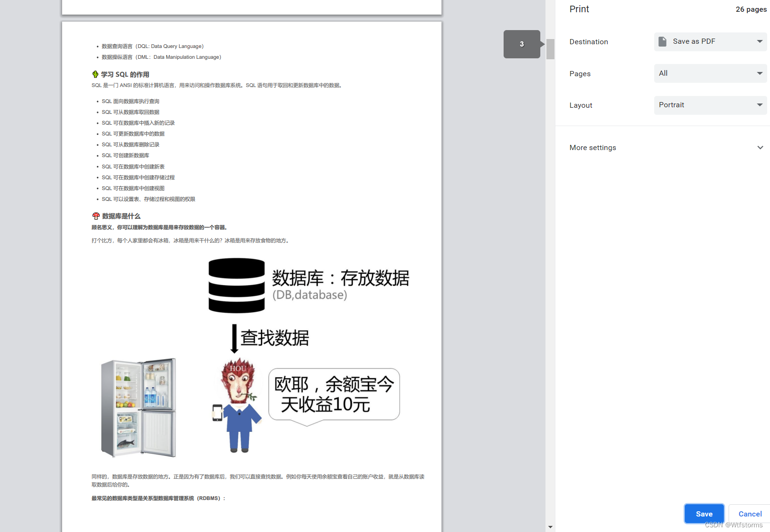Click the '(DB,database)' gray caption
770x532 pixels.
coord(310,295)
